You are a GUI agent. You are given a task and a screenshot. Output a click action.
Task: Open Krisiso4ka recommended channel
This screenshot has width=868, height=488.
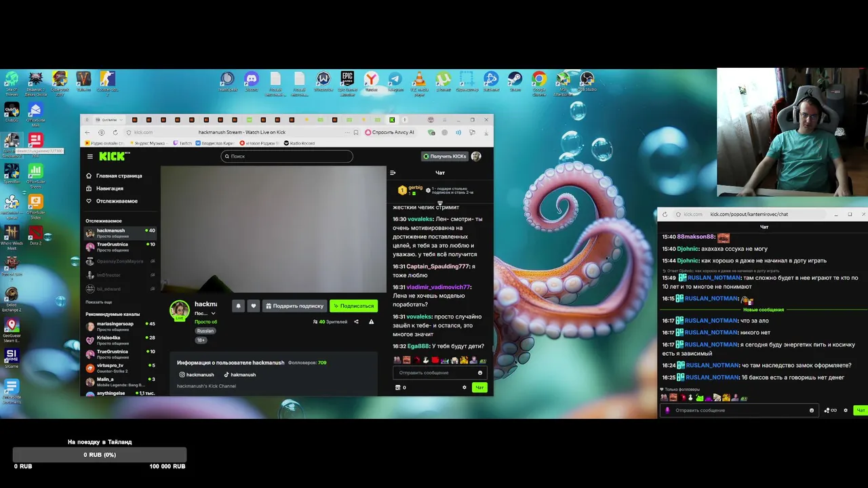coord(120,340)
